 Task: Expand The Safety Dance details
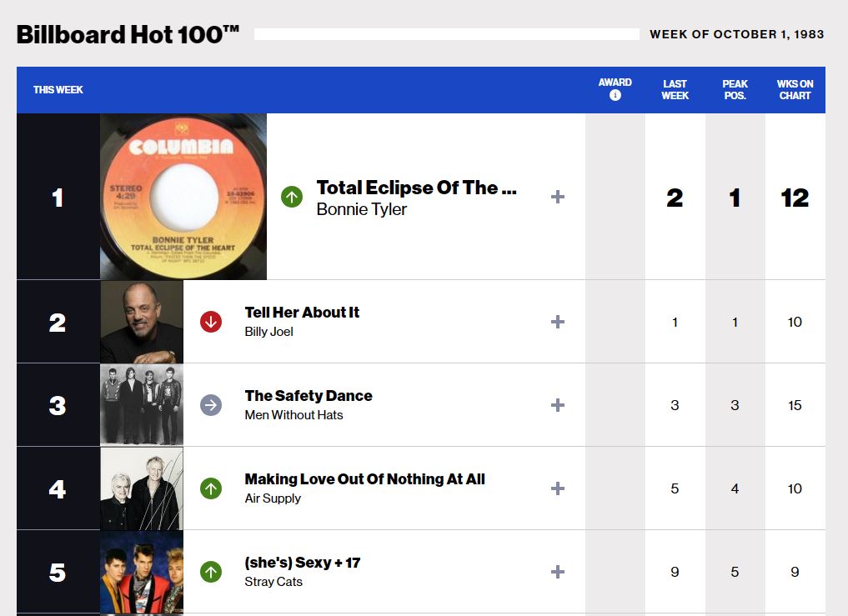pyautogui.click(x=558, y=405)
